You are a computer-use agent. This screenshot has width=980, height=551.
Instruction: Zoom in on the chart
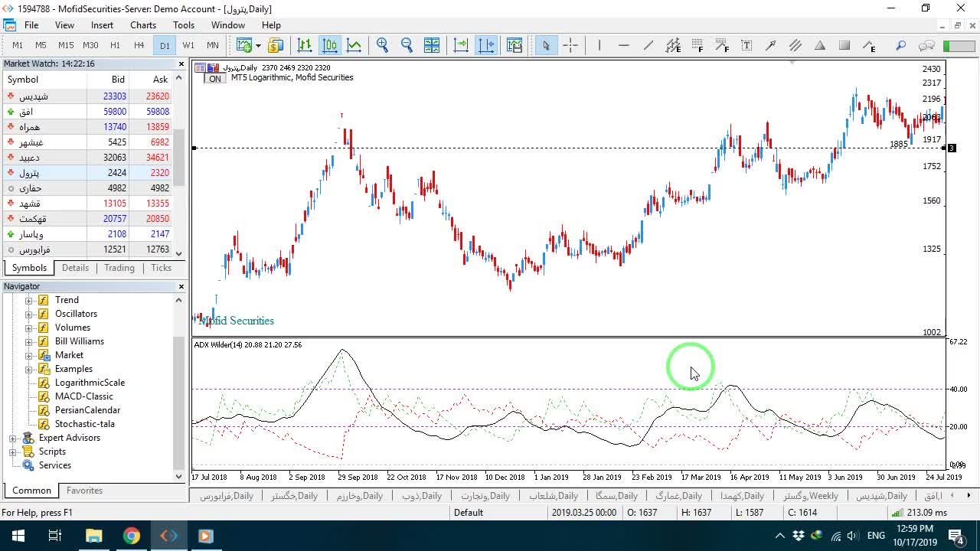click(x=383, y=45)
